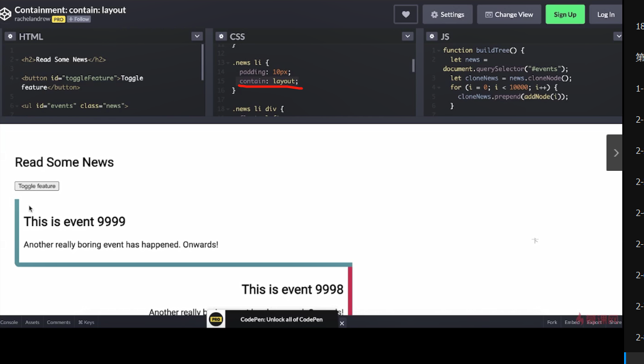
Task: Open the side drawer arrow on the right
Action: tap(615, 153)
